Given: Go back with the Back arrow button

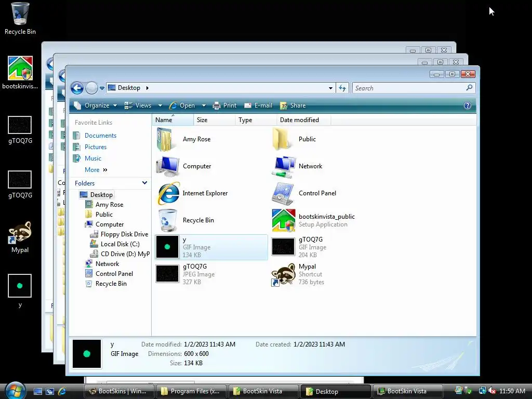Looking at the screenshot, I should point(77,88).
